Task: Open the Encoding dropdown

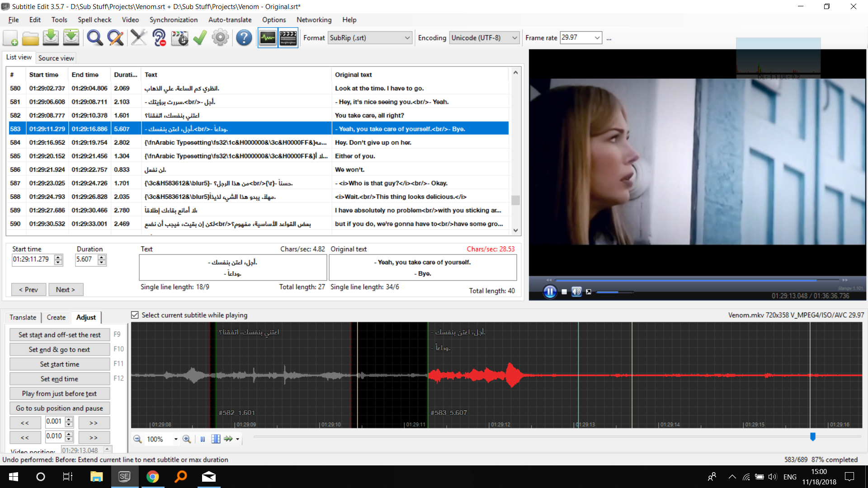Action: pyautogui.click(x=514, y=38)
